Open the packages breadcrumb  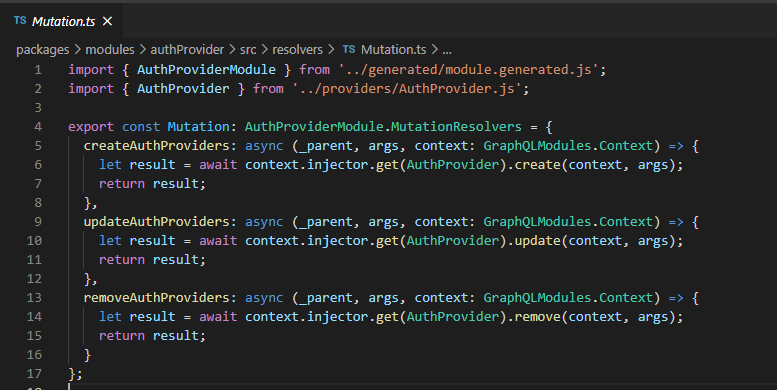click(43, 50)
